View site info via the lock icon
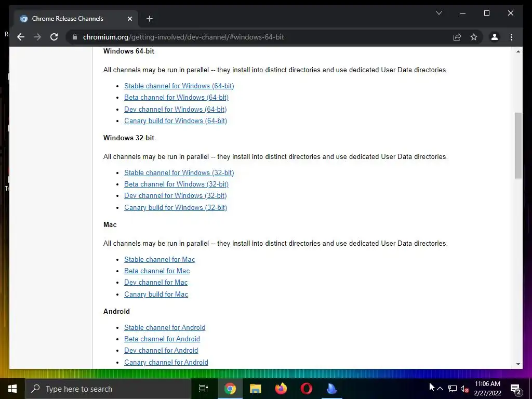Screen dimensions: 532x399 pyautogui.click(x=75, y=37)
